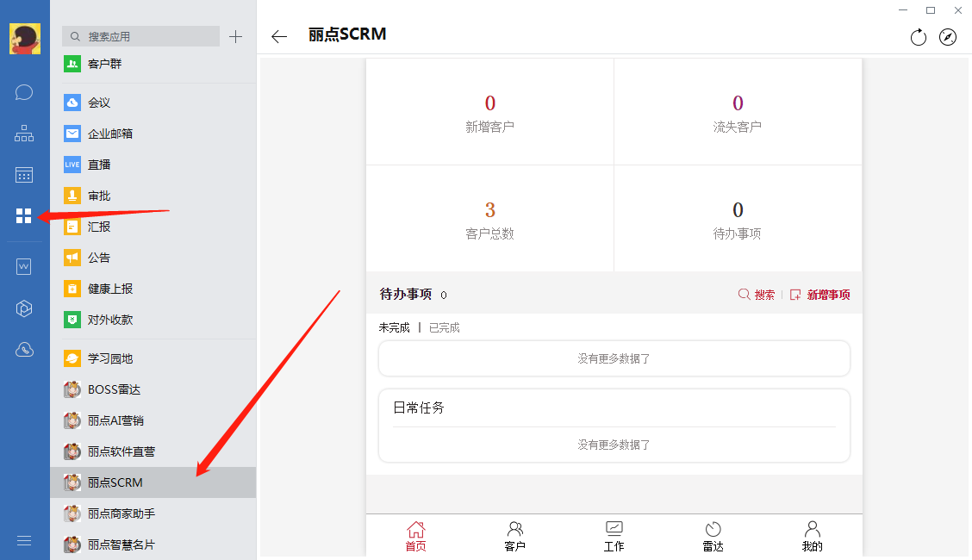View 客户总数 count card
The width and height of the screenshot is (972, 560).
point(489,219)
